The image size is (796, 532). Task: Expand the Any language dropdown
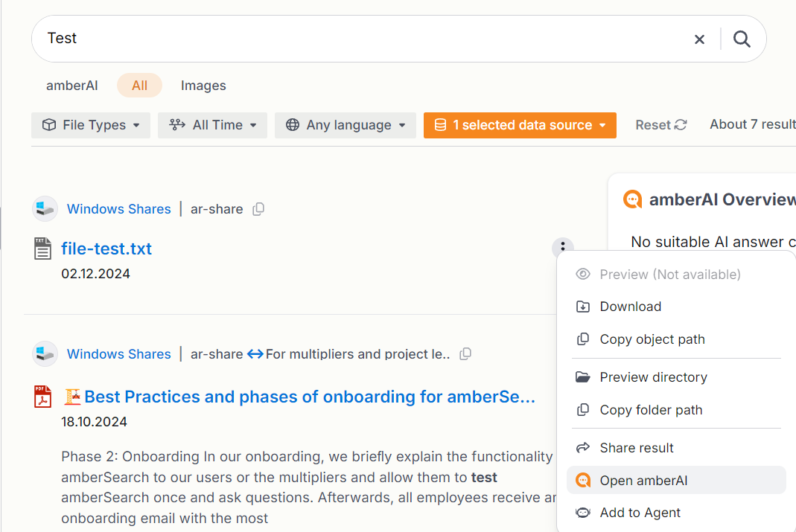(346, 125)
